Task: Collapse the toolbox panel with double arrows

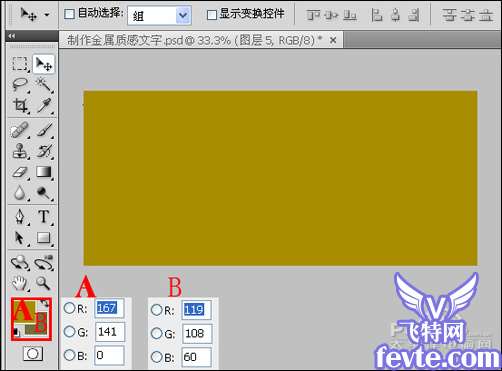Action: coord(12,36)
